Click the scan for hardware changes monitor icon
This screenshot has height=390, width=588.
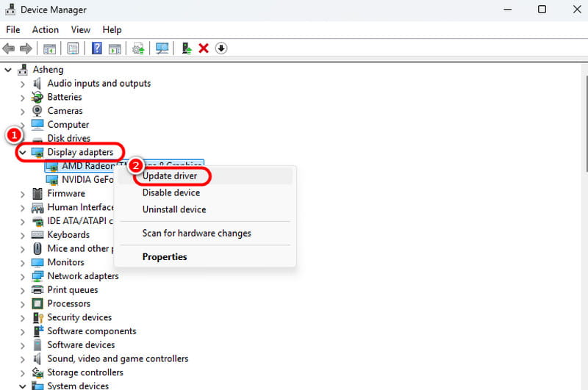162,48
